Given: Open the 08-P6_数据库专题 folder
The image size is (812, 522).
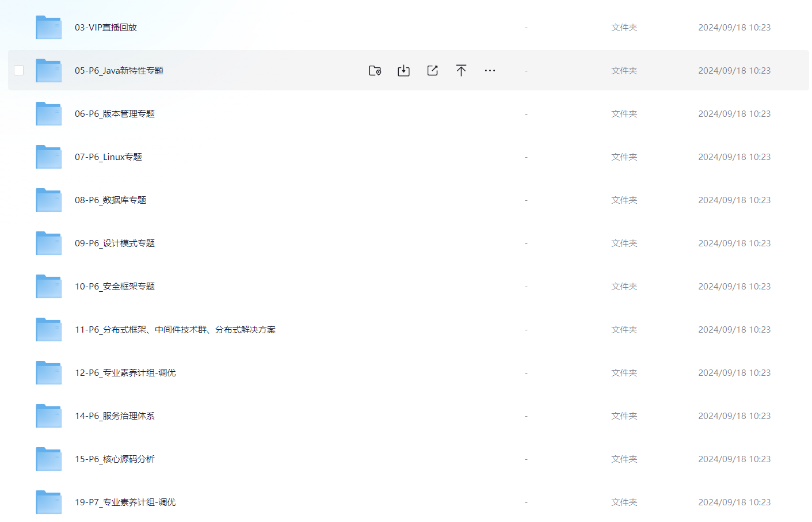Looking at the screenshot, I should [110, 200].
